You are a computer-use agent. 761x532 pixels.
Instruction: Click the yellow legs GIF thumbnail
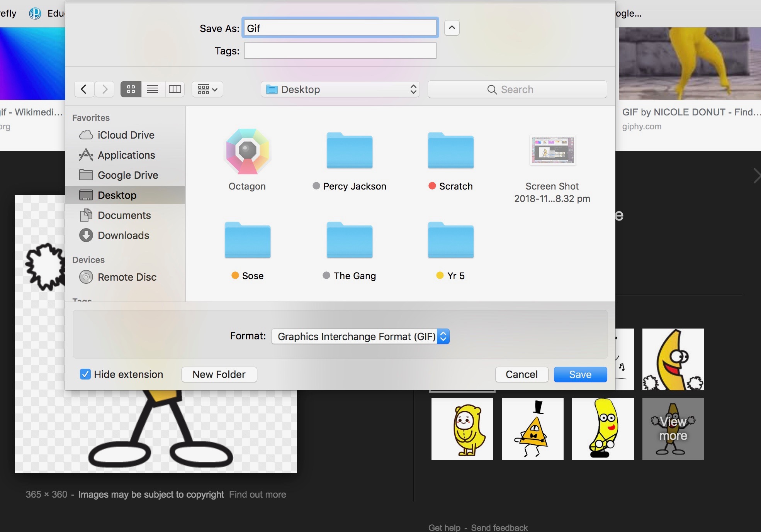pos(690,63)
